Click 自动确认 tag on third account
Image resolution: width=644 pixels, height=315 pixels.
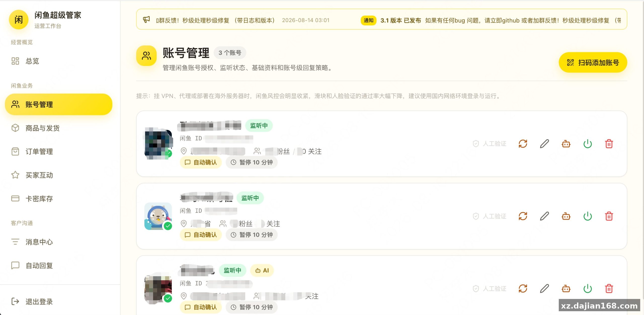pos(201,307)
